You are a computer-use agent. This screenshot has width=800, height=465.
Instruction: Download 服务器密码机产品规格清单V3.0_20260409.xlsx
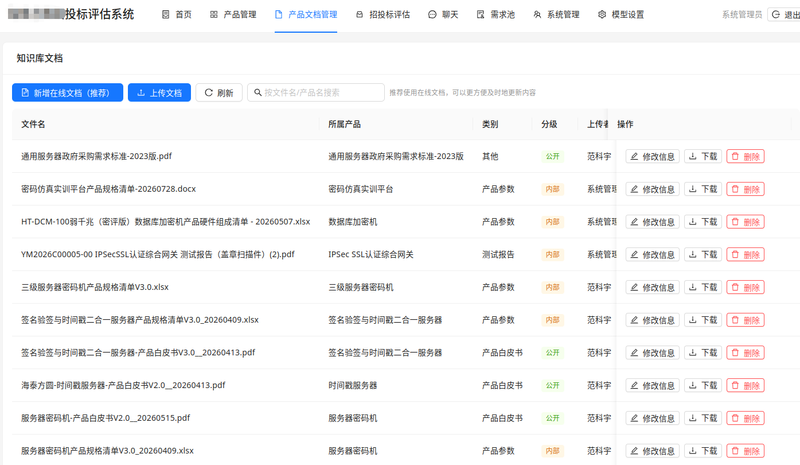(703, 450)
